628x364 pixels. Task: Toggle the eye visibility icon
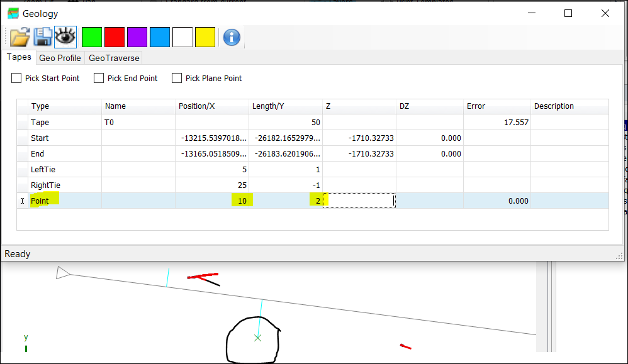pyautogui.click(x=65, y=38)
